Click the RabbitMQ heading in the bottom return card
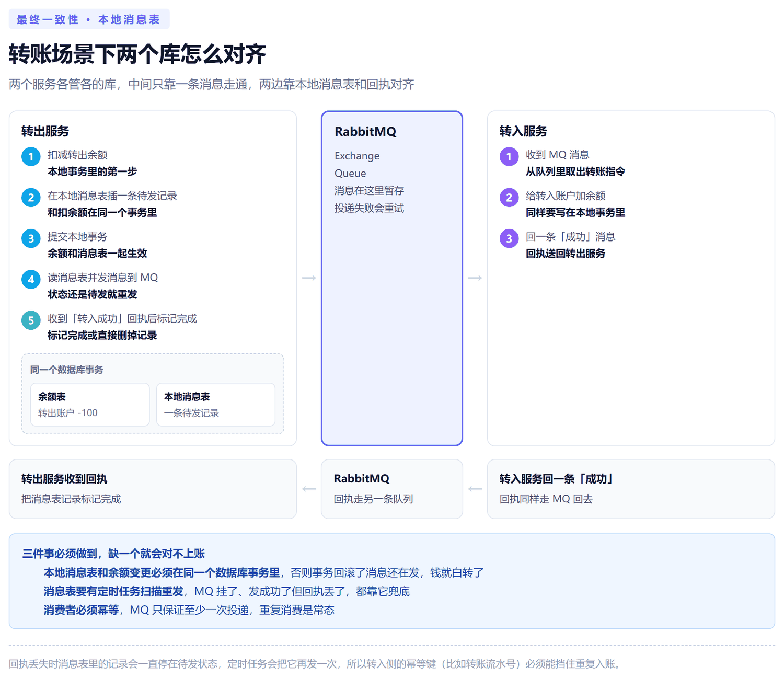 click(362, 479)
